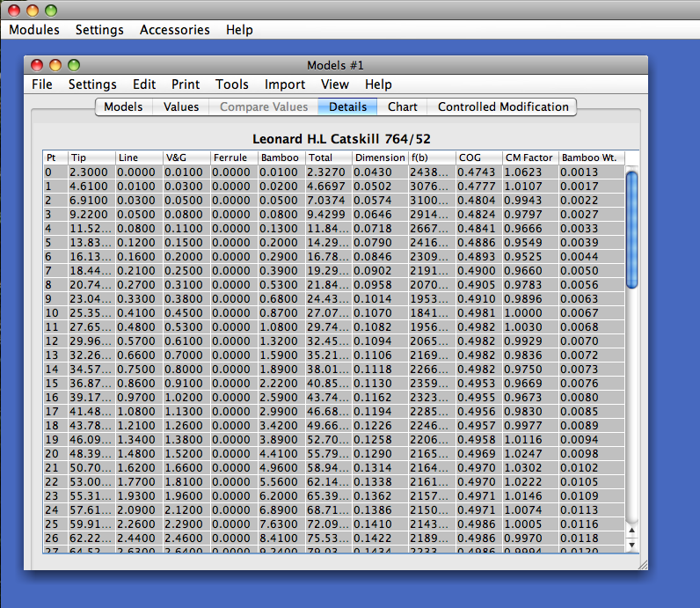The height and width of the screenshot is (608, 700).
Task: Select Ferrule cell 0.0000 in row 19
Action: coord(234,440)
